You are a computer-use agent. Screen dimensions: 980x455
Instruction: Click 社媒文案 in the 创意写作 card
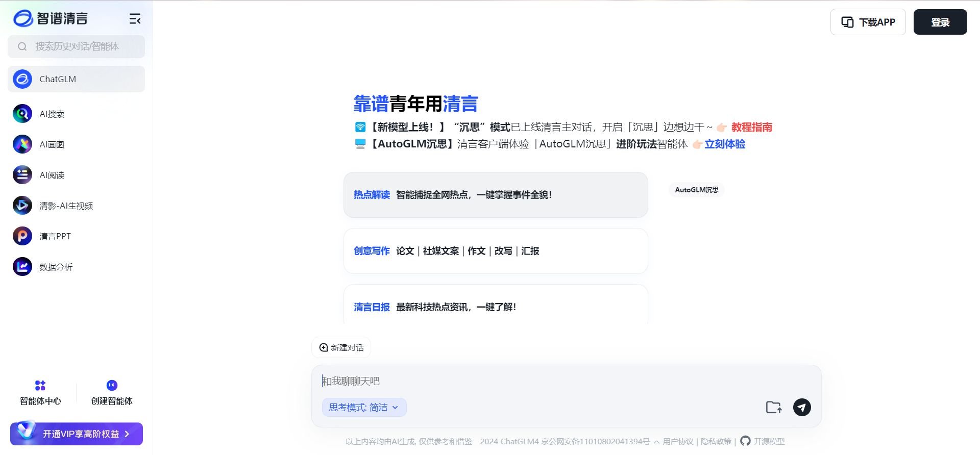[441, 251]
